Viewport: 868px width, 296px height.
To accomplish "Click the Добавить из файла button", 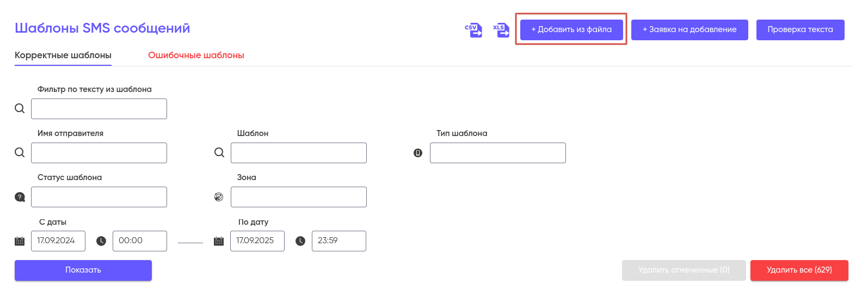I will click(x=571, y=30).
